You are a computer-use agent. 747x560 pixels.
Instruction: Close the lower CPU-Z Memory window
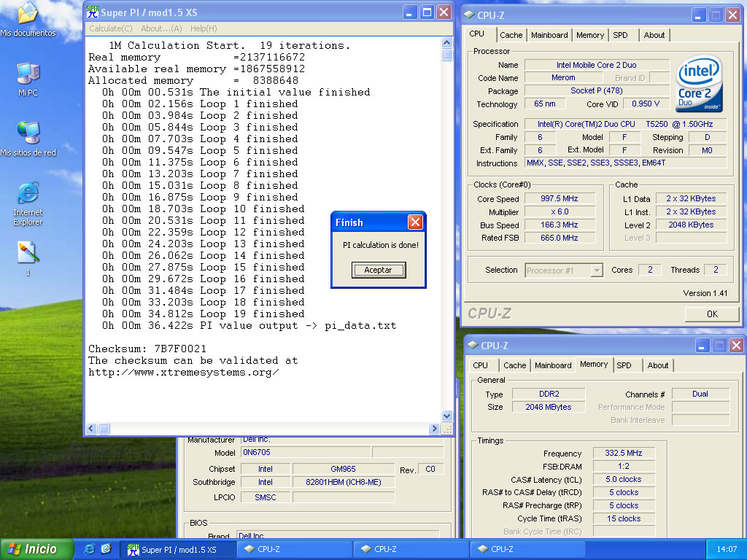pyautogui.click(x=736, y=346)
